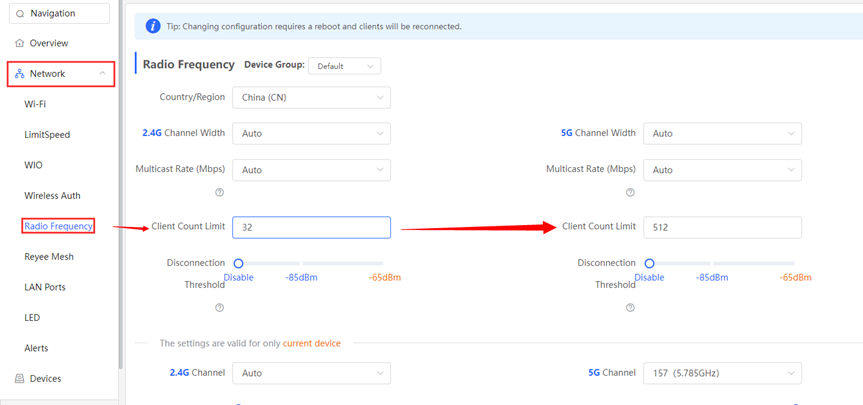The image size is (863, 405).
Task: Click the Network topology icon in sidebar
Action: 19,74
